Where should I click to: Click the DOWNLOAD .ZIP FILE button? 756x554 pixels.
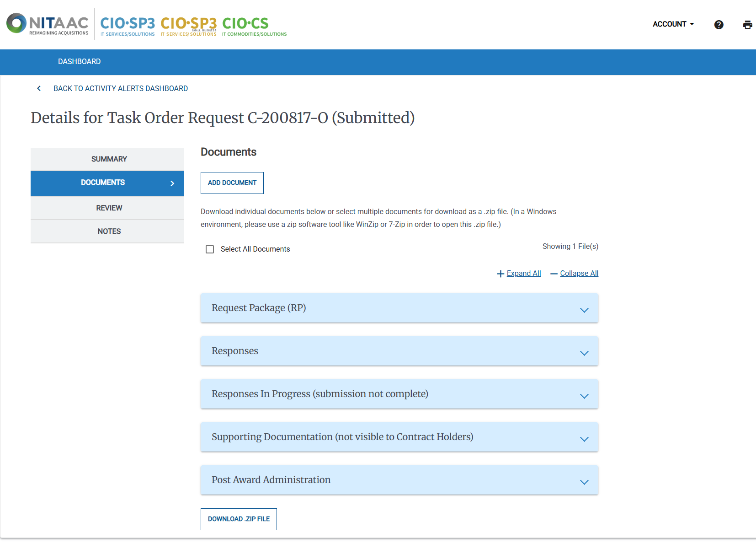238,519
